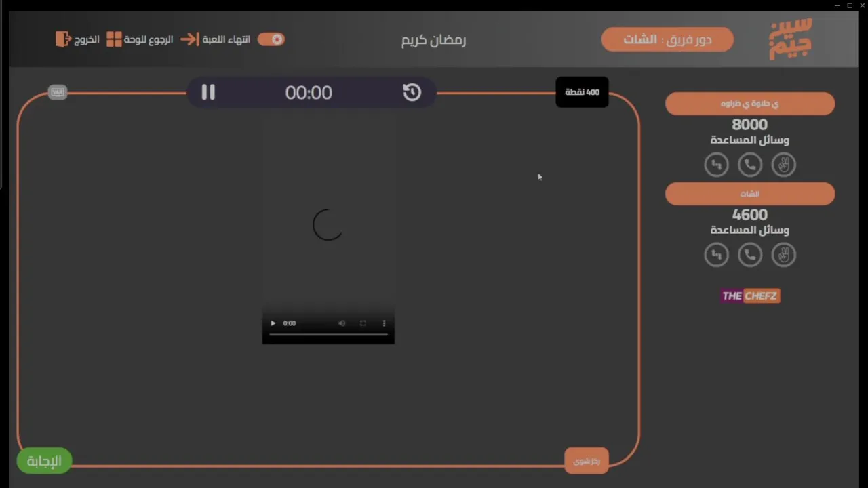Click the end-game arrow icon

click(x=189, y=39)
